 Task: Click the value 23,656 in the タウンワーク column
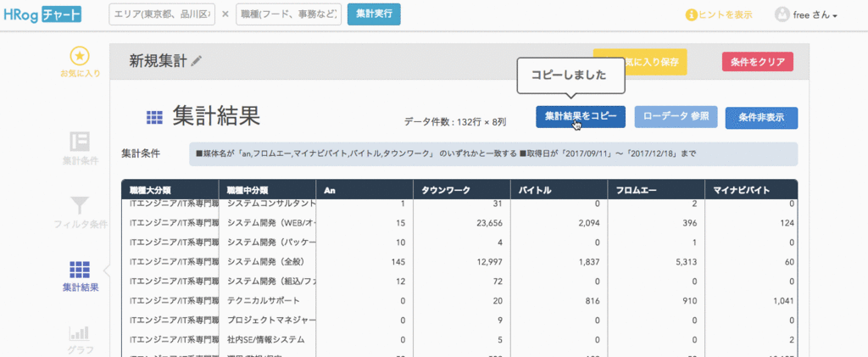tap(488, 223)
